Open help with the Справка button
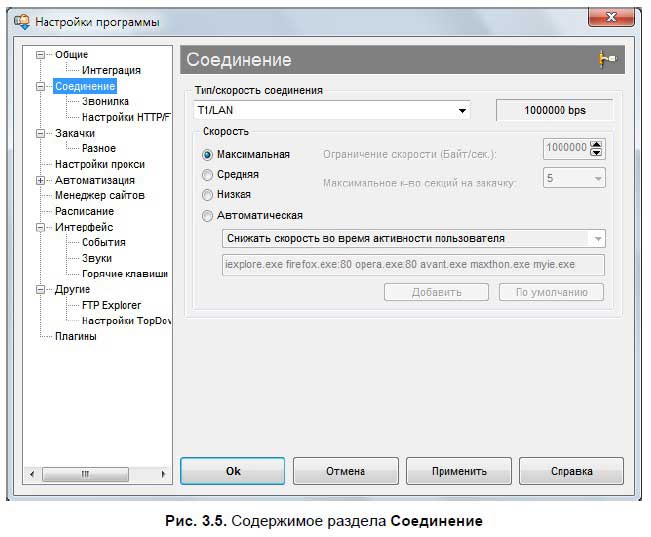The width and height of the screenshot is (651, 537). [571, 471]
